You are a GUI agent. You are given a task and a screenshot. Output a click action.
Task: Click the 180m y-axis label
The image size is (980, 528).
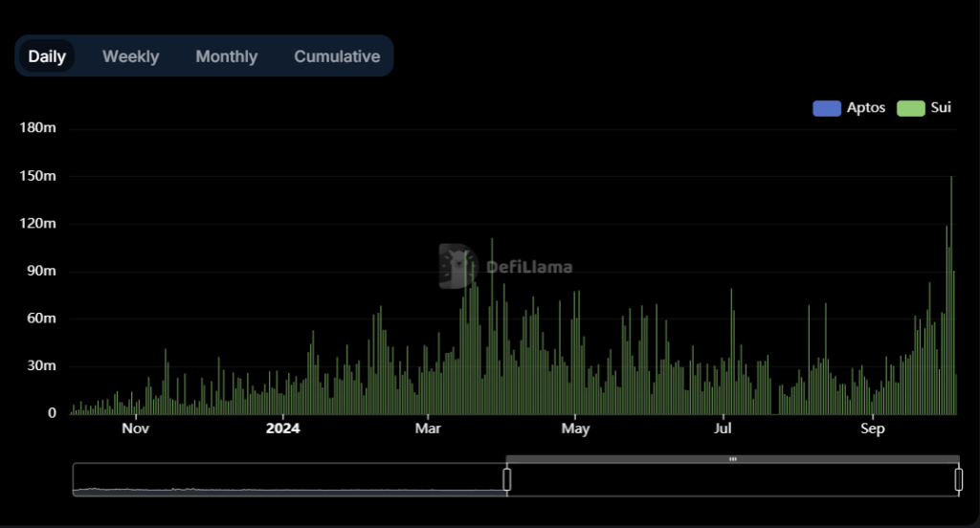pyautogui.click(x=38, y=128)
